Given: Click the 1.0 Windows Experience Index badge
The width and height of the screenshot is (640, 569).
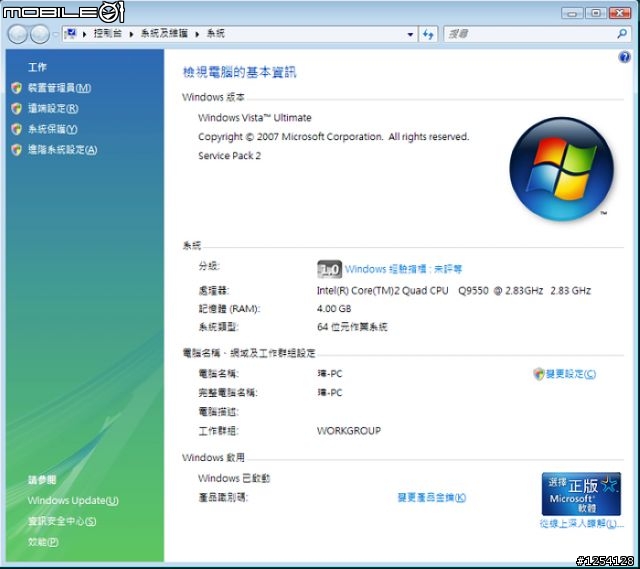Looking at the screenshot, I should pos(329,269).
